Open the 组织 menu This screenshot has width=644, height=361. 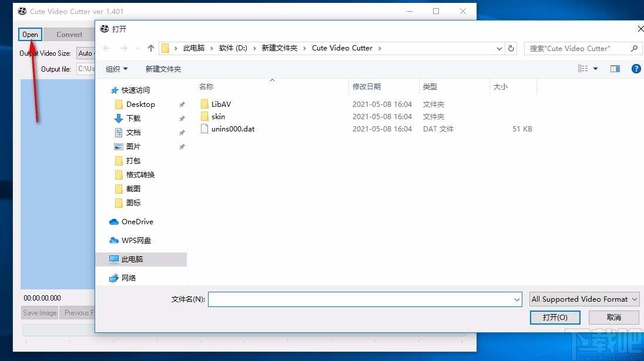pyautogui.click(x=117, y=69)
